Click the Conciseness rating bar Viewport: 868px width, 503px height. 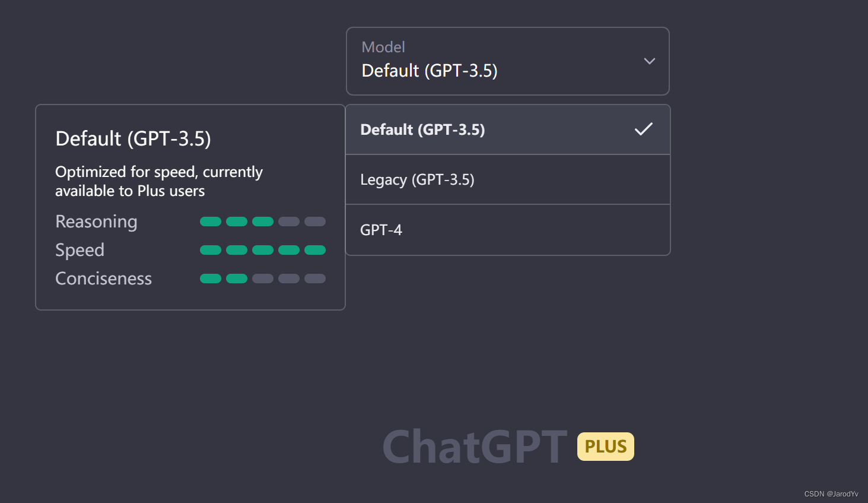pos(262,279)
